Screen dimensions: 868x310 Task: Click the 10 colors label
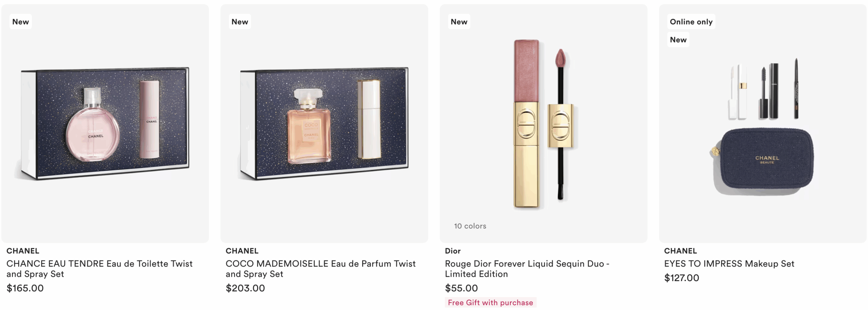coord(470,226)
